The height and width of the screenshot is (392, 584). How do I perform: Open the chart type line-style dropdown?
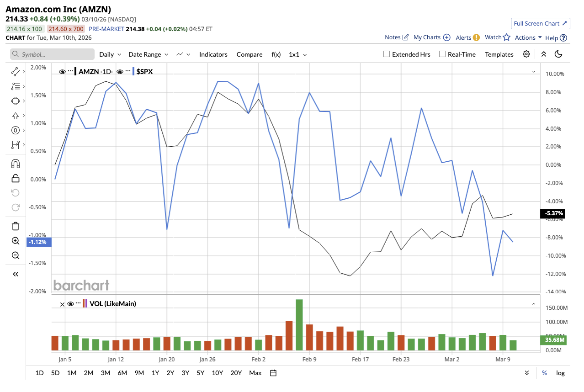pyautogui.click(x=183, y=54)
